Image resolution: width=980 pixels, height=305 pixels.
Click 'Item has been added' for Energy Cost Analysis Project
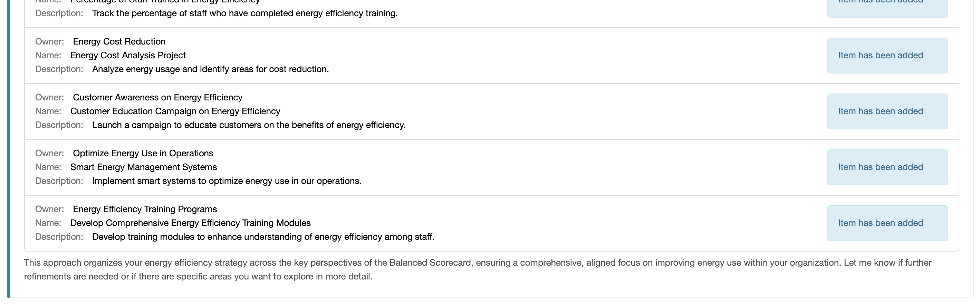point(887,56)
